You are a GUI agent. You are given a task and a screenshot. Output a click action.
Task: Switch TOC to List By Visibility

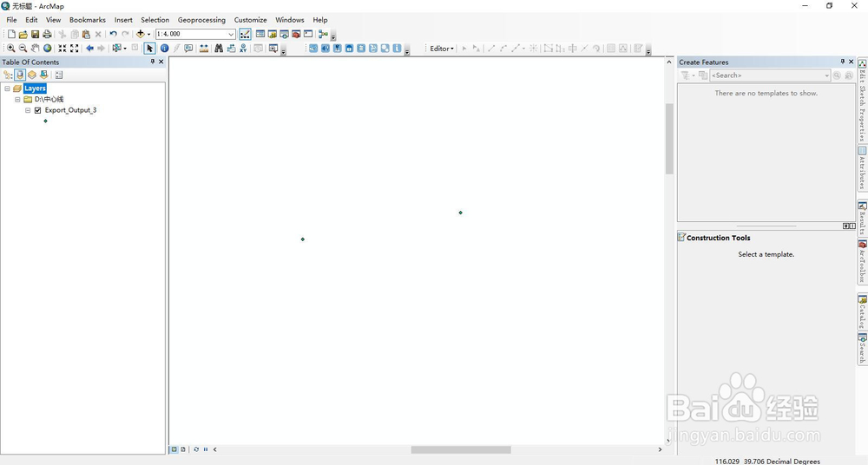pos(32,75)
